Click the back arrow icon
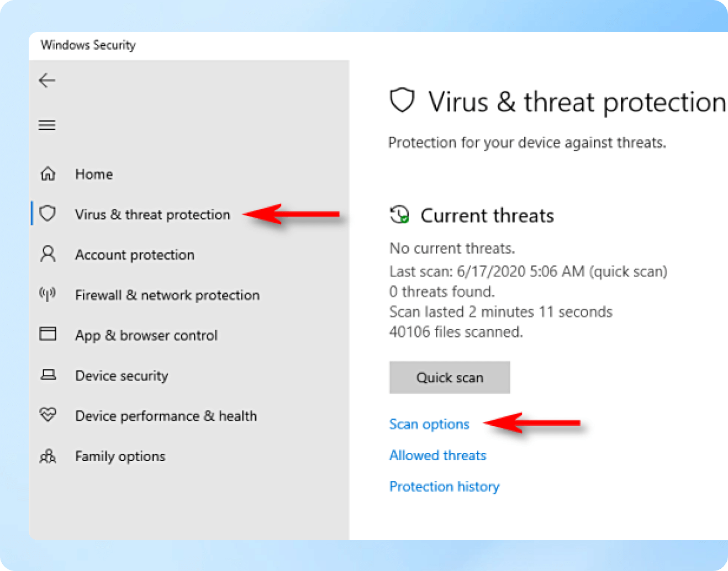The image size is (728, 571). (x=47, y=81)
